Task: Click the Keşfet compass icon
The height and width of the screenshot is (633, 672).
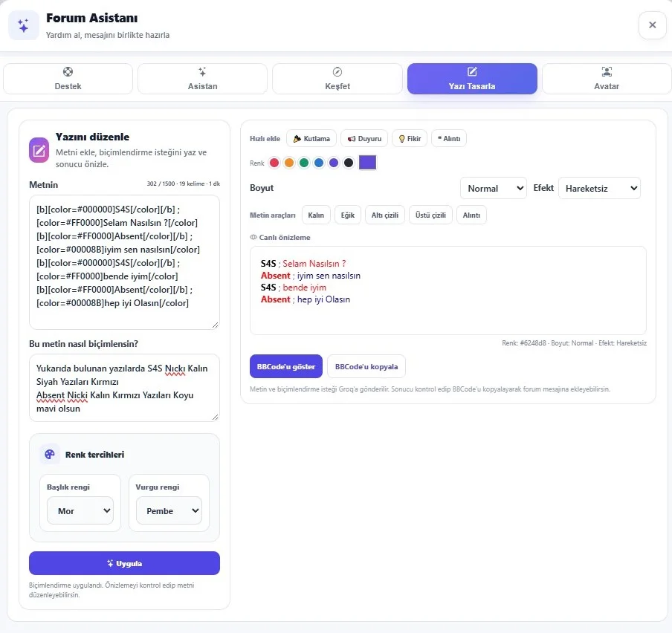Action: 337,71
